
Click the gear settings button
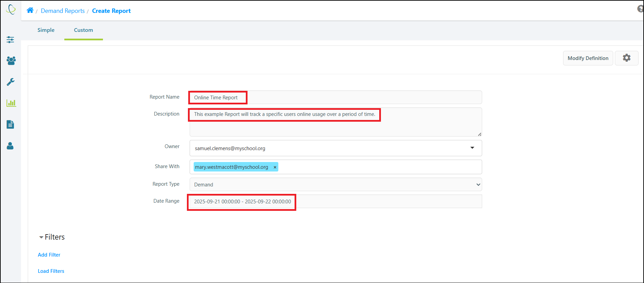coord(627,58)
